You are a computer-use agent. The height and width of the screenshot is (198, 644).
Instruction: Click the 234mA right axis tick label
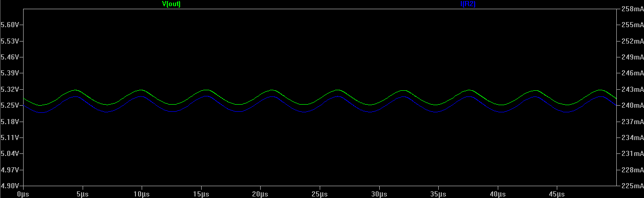click(x=632, y=137)
